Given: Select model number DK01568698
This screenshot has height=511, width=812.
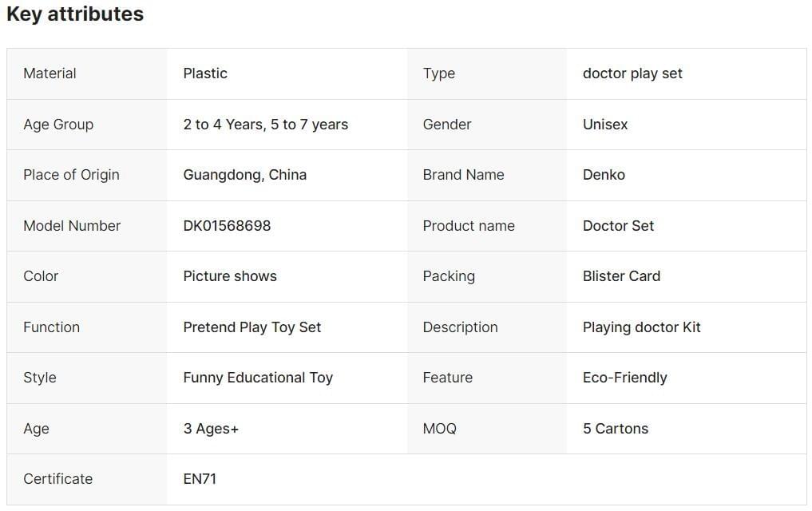Looking at the screenshot, I should (227, 226).
